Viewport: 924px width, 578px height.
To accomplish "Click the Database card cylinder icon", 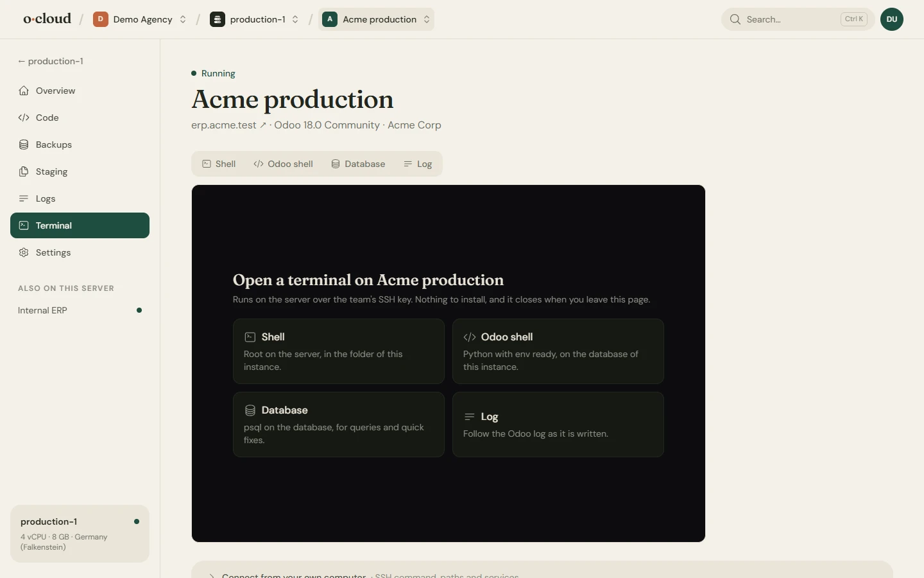I will pyautogui.click(x=250, y=410).
